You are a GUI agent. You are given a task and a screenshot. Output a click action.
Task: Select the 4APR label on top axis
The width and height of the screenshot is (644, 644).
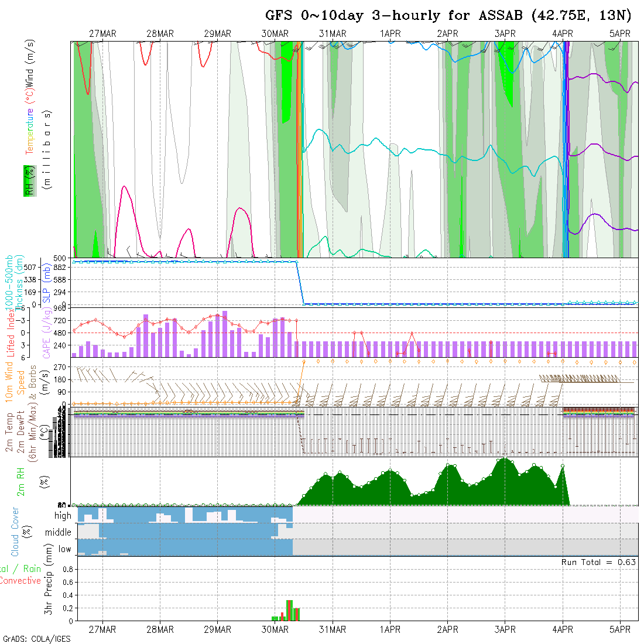[563, 34]
